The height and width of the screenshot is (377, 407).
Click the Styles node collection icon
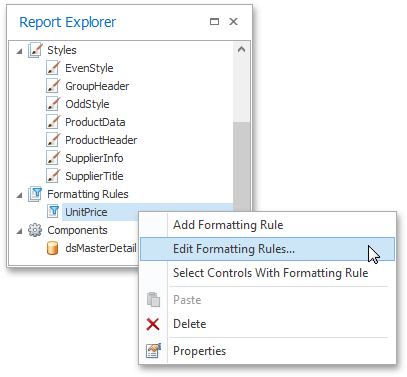point(35,50)
